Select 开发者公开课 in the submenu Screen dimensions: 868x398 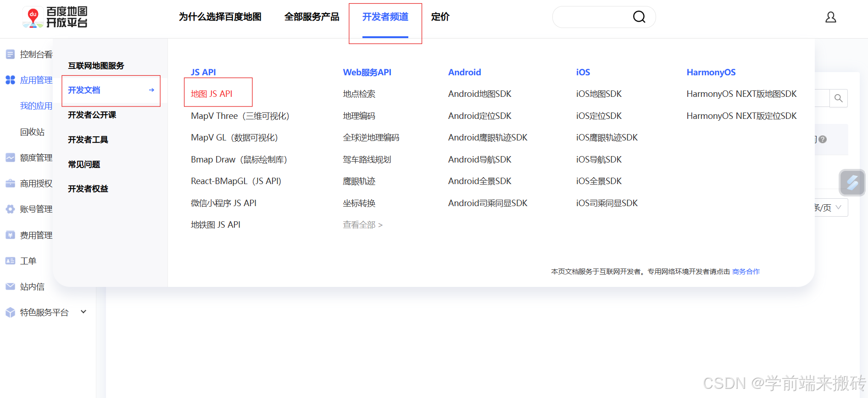(x=92, y=115)
